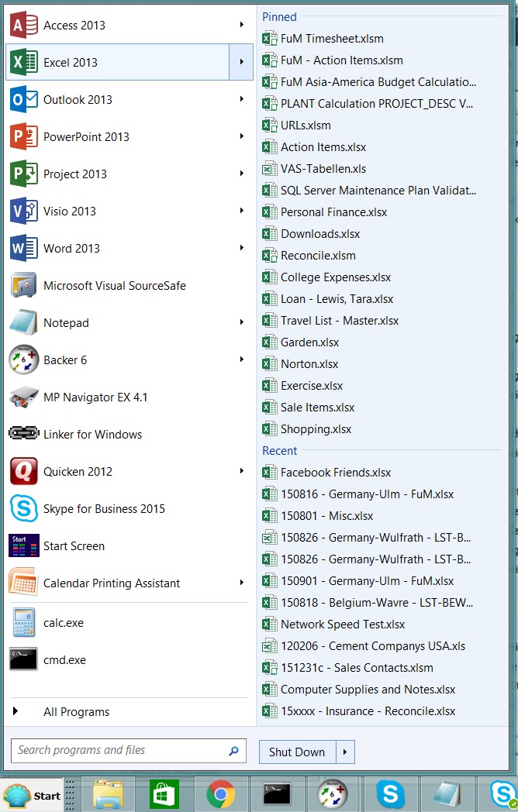Expand Excel 2013 jump list arrow

[241, 62]
